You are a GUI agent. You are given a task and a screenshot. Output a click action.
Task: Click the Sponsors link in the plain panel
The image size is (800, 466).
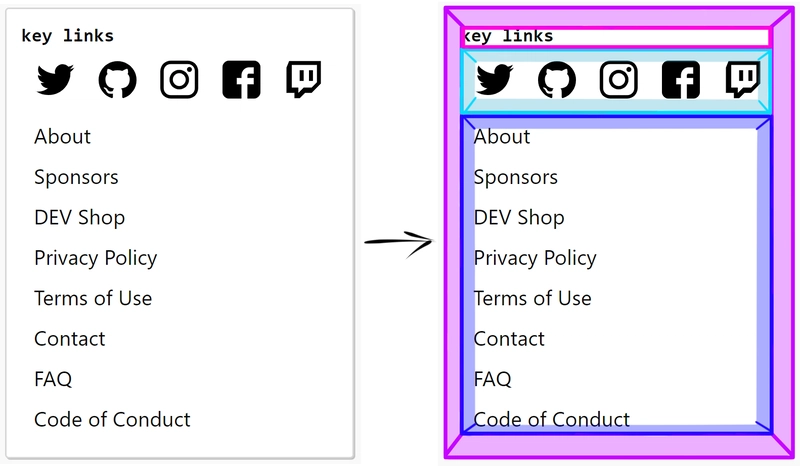76,178
